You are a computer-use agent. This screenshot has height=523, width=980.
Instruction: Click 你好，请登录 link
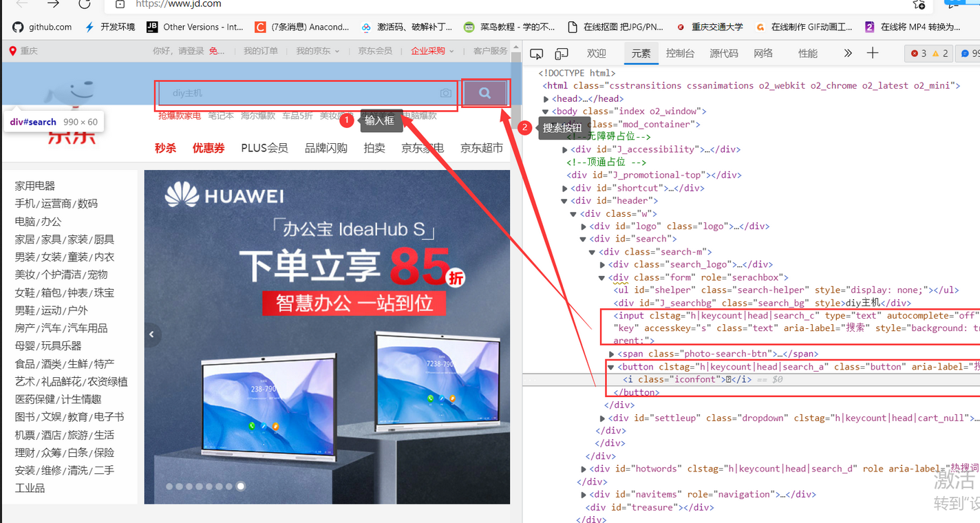coord(178,51)
